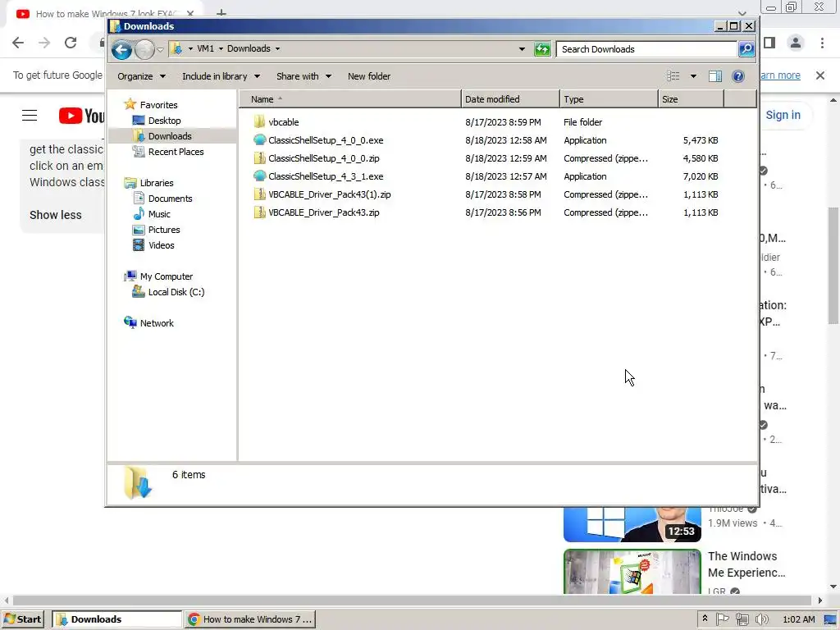Create a New folder
Viewport: 840px width, 630px height.
tap(369, 76)
